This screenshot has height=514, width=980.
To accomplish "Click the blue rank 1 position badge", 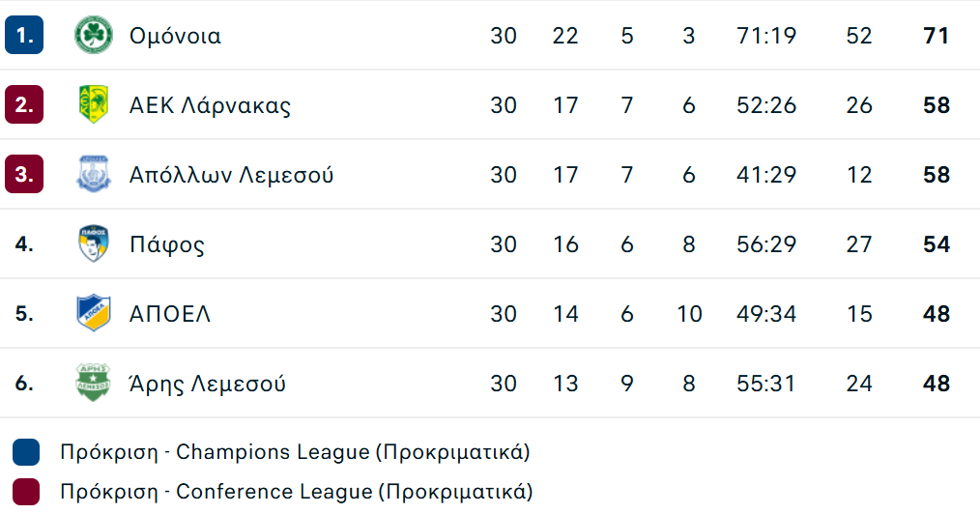I will click(x=24, y=36).
